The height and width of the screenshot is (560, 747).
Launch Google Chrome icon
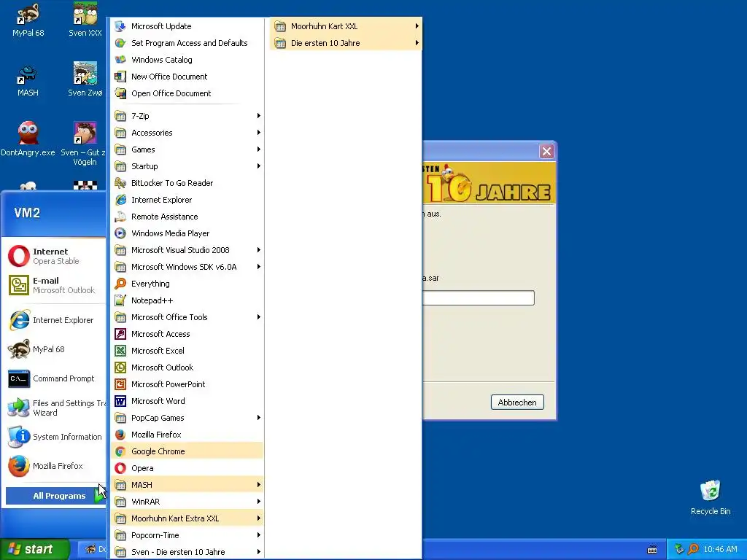120,451
